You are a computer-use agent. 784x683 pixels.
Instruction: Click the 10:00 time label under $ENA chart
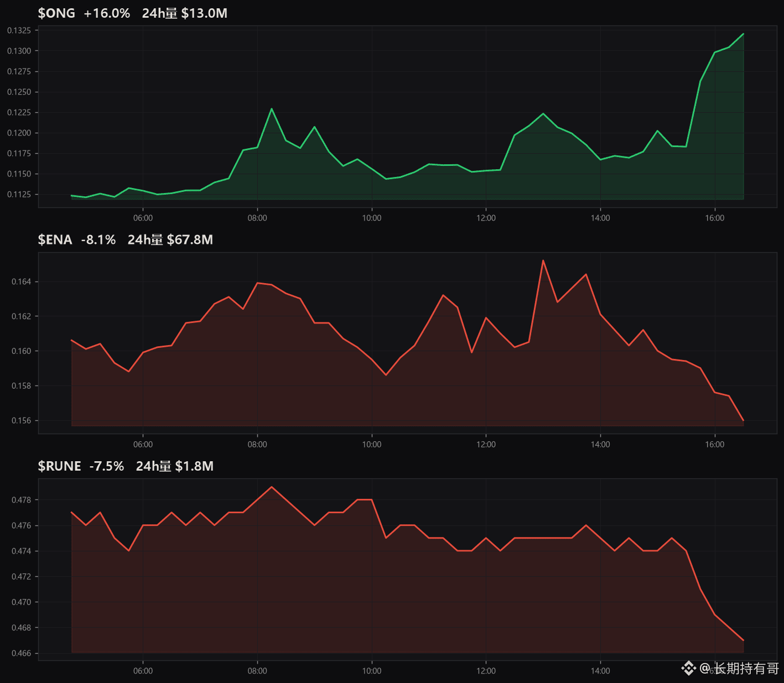coord(372,445)
